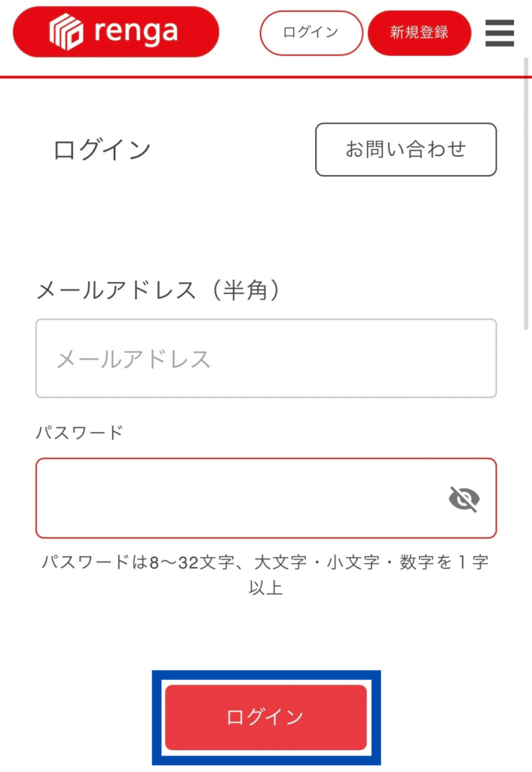Screen dimensions: 532x772
Task: Tap the red 新規登録 button
Action: (419, 33)
